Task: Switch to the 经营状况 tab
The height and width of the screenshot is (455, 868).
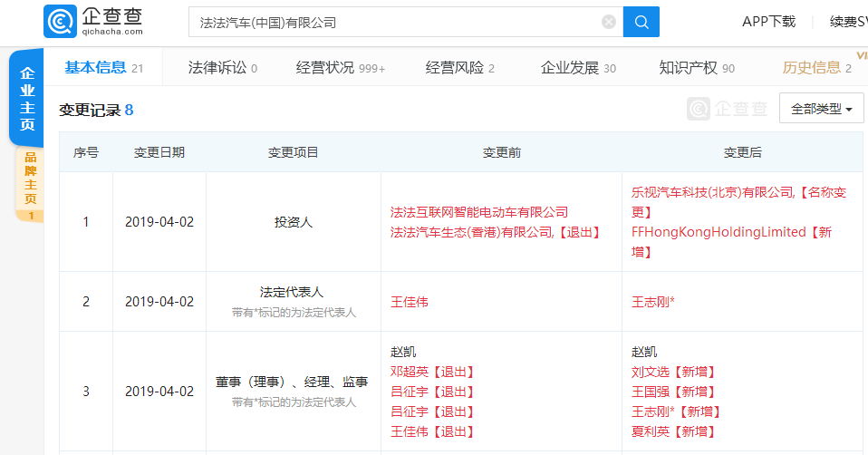Action: pos(341,68)
